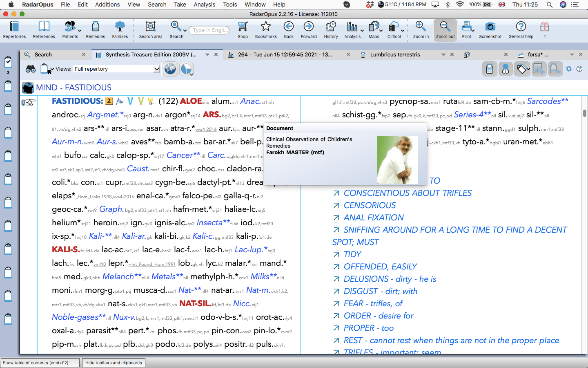Viewport: 588px width, 368px height.
Task: Click the Search area toolbar icon
Action: click(150, 30)
